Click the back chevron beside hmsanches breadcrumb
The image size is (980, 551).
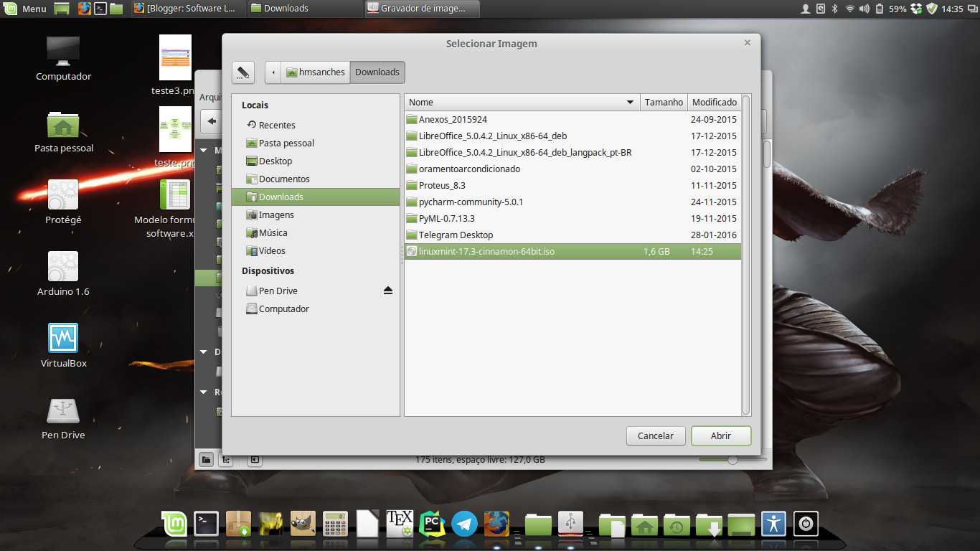pos(273,72)
